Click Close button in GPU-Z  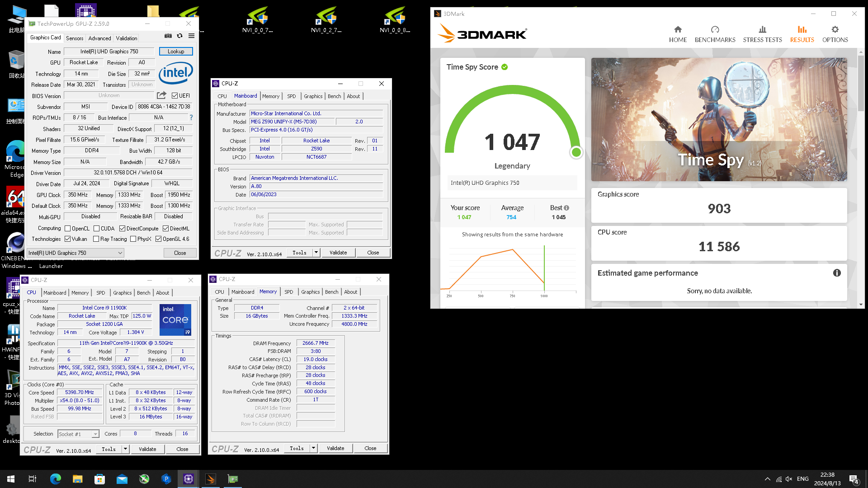tap(180, 253)
